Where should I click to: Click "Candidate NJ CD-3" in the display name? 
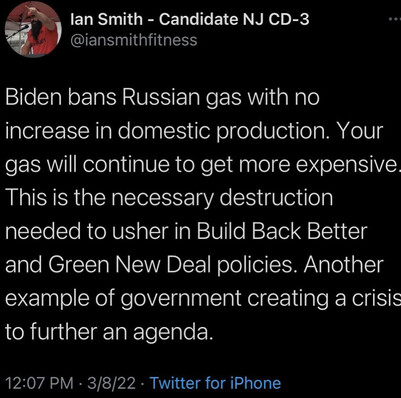(234, 20)
